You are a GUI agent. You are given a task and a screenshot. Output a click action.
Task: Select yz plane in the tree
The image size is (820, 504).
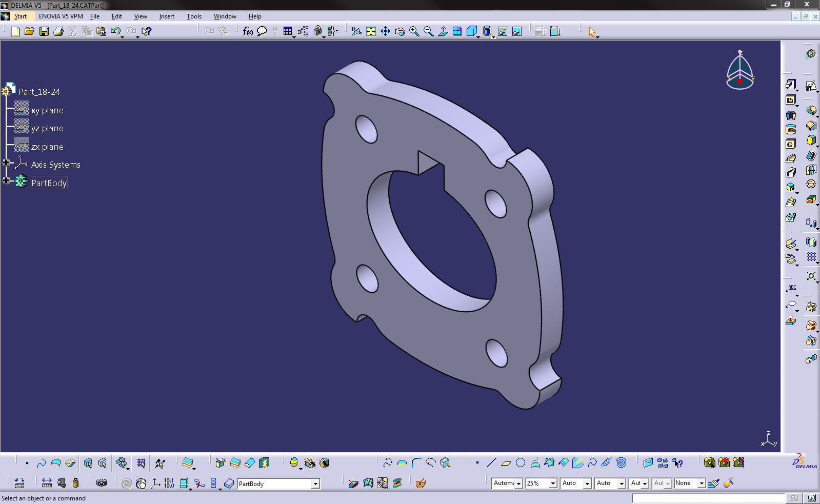point(47,128)
